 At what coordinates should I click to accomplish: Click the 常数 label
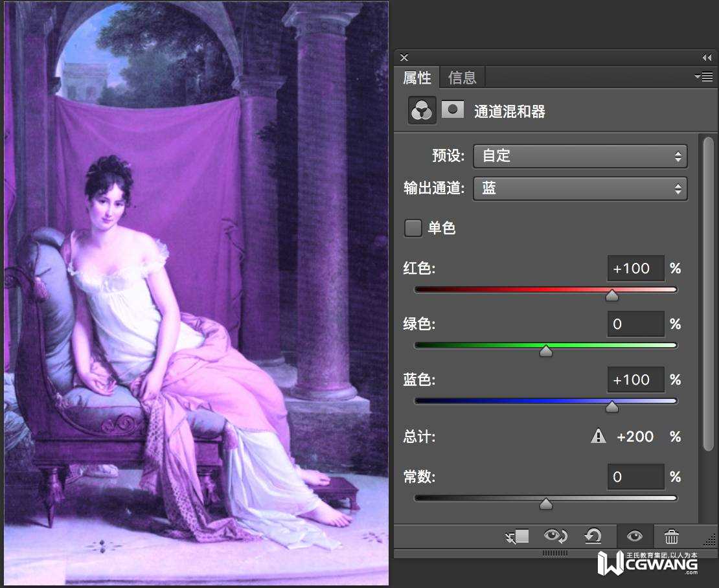(x=418, y=477)
